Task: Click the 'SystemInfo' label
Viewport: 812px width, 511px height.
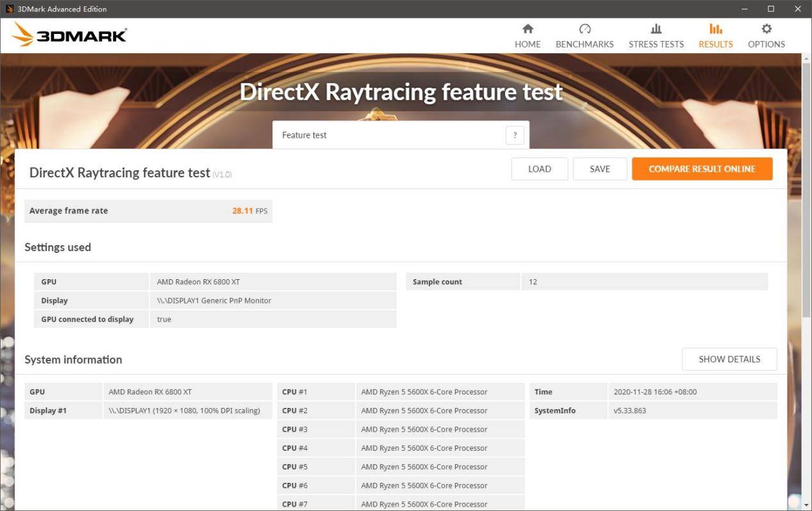Action: (555, 410)
